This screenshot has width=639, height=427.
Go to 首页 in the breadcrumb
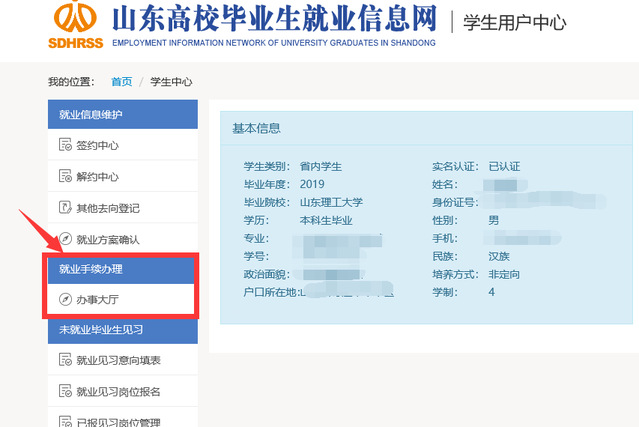pyautogui.click(x=121, y=82)
